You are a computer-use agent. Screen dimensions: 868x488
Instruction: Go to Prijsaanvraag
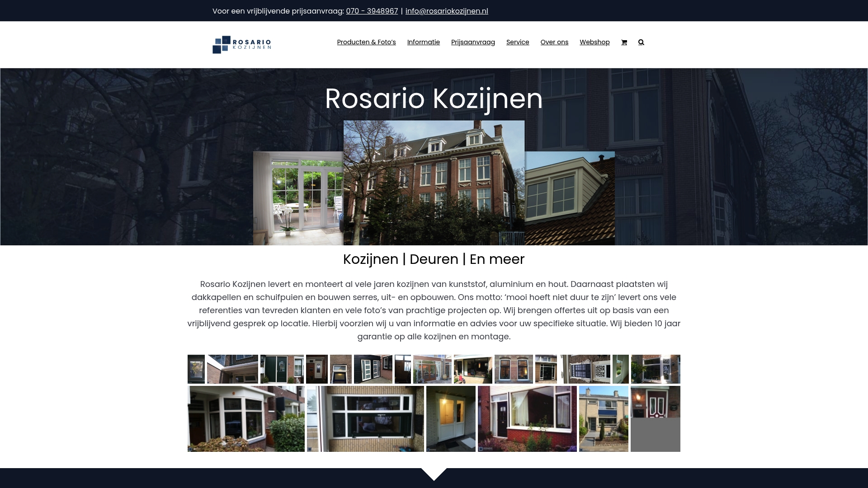tap(473, 42)
